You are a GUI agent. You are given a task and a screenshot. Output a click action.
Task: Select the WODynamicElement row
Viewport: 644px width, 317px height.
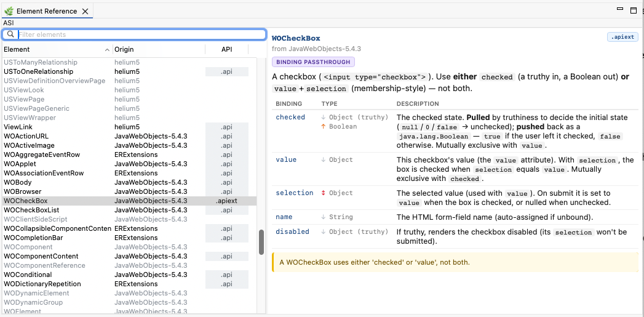click(x=129, y=293)
